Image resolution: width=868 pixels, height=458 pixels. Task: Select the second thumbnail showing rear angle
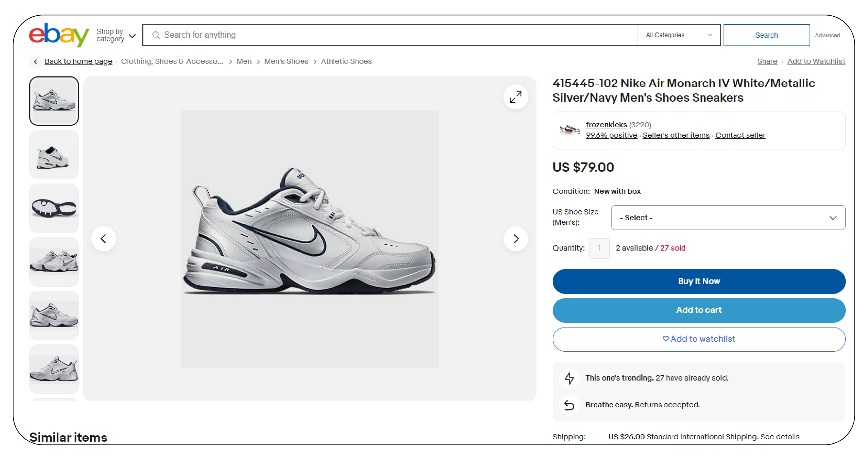tap(54, 155)
